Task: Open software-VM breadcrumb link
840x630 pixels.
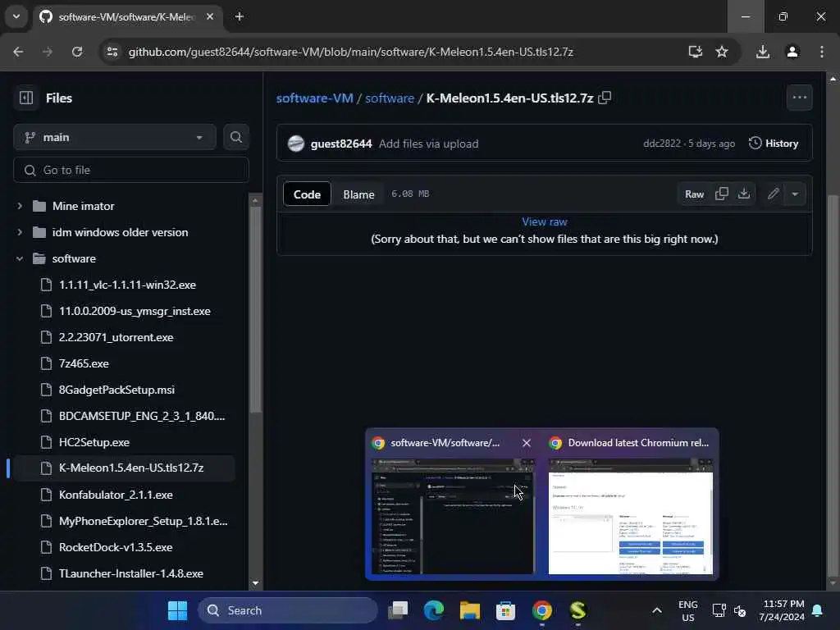Action: coord(314,98)
